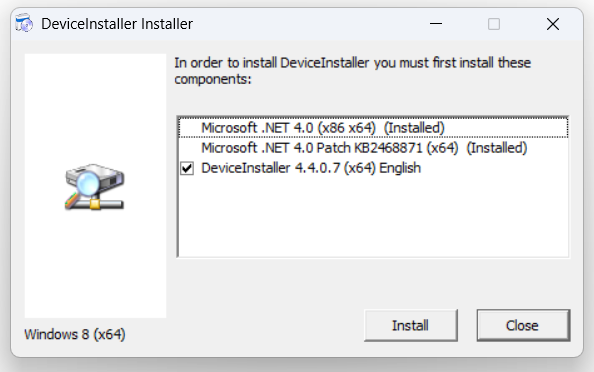Viewport: 594px width, 372px height.
Task: Click the blank gray area above the Install button
Action: point(411,284)
